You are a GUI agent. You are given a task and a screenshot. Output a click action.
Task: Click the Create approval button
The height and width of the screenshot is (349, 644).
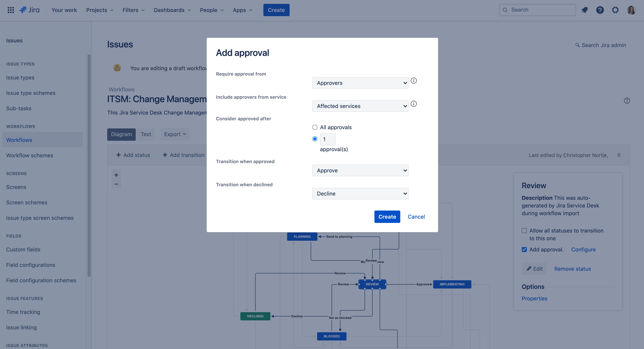point(387,217)
